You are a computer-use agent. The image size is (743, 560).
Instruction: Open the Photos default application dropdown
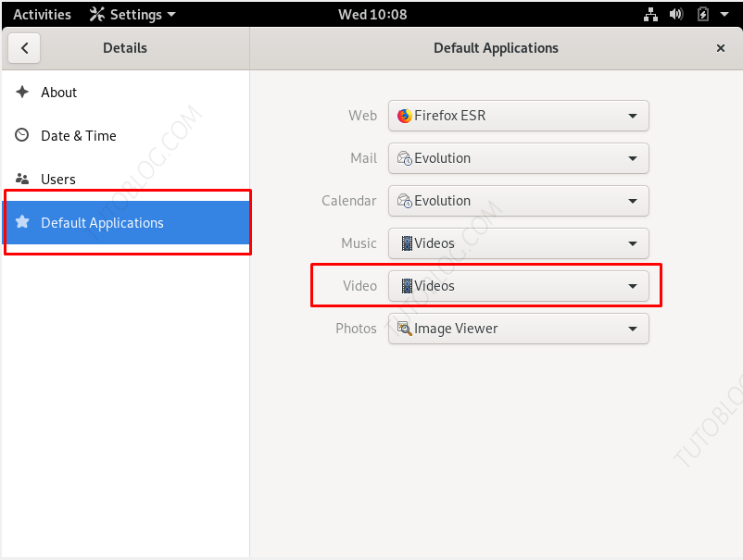coord(519,329)
